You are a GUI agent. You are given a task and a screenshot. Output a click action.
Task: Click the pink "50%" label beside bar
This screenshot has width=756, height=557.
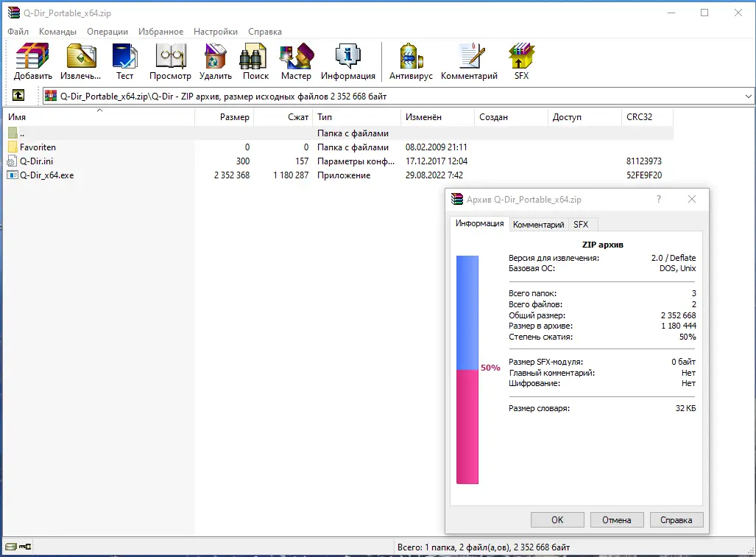(x=490, y=368)
